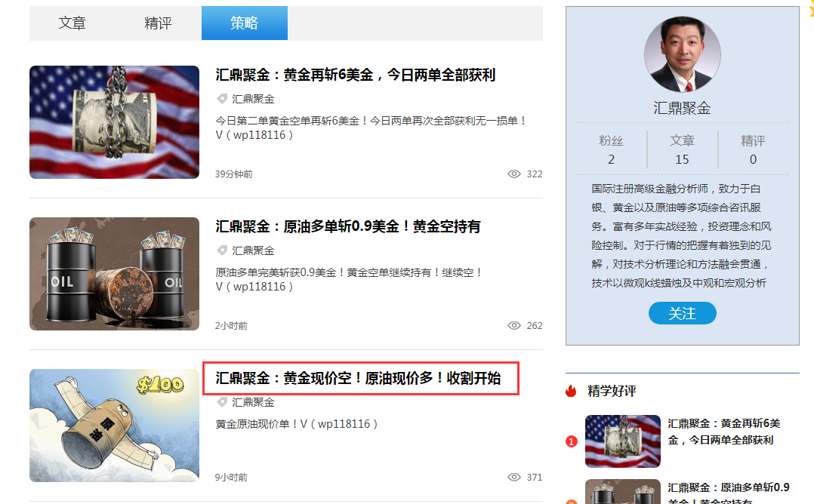Click the author's profile photo
The height and width of the screenshot is (504, 814).
(682, 54)
